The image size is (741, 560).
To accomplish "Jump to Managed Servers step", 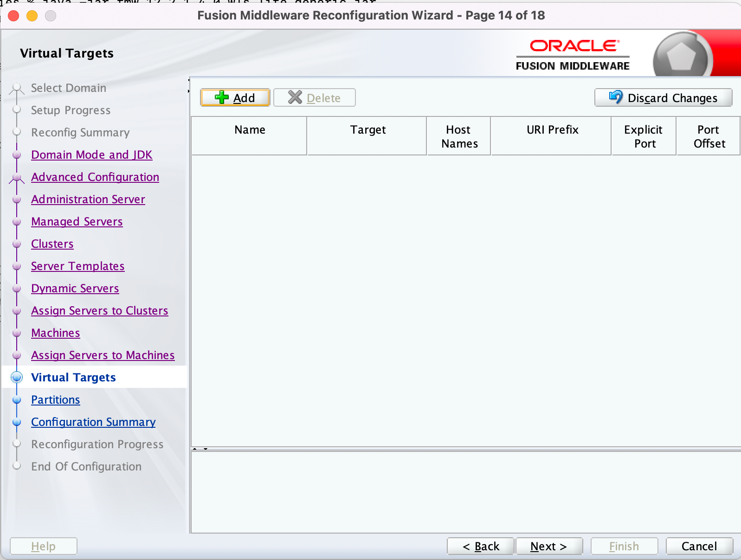I will click(77, 221).
